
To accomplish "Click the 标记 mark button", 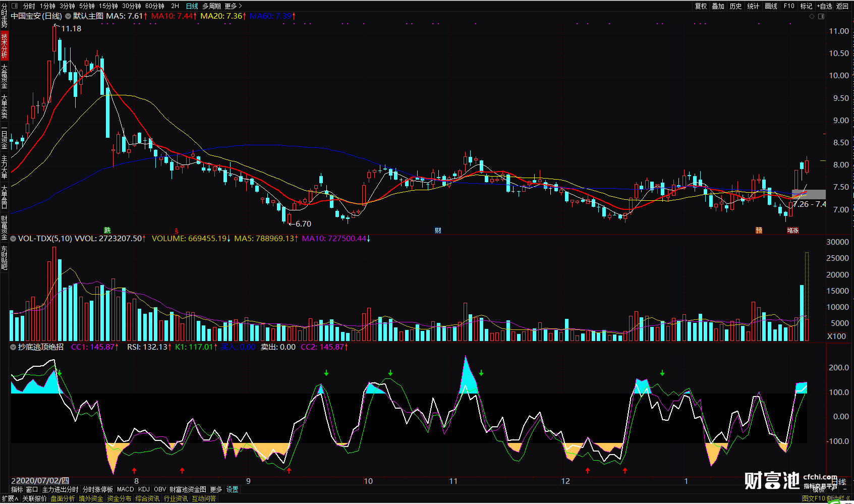I will click(807, 6).
